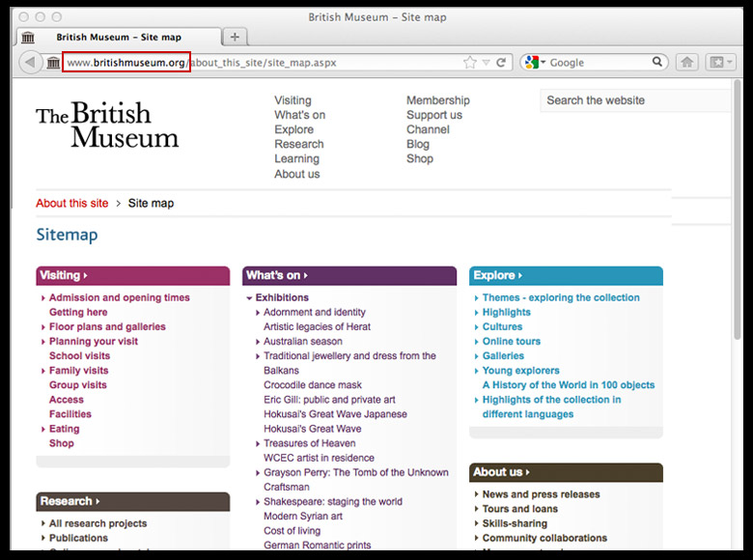Open the history dropdown arrow in the URL bar
Image resolution: width=753 pixels, height=560 pixels.
(488, 63)
